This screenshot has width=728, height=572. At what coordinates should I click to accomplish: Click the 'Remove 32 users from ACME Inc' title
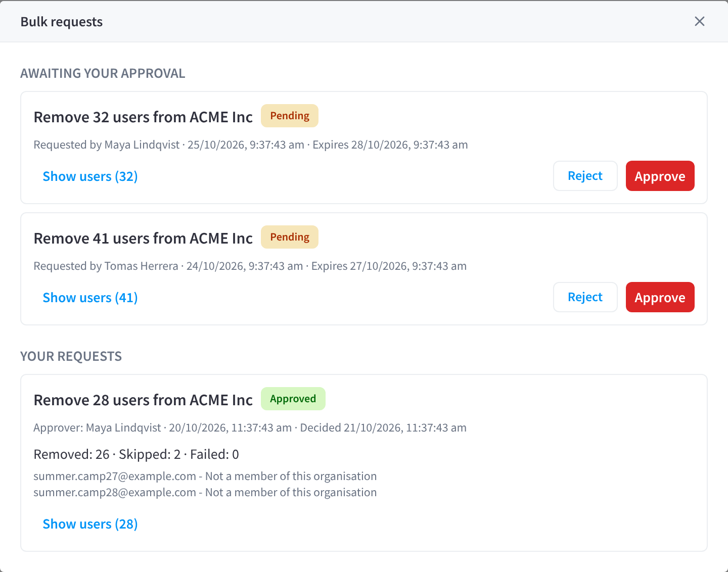pos(143,117)
